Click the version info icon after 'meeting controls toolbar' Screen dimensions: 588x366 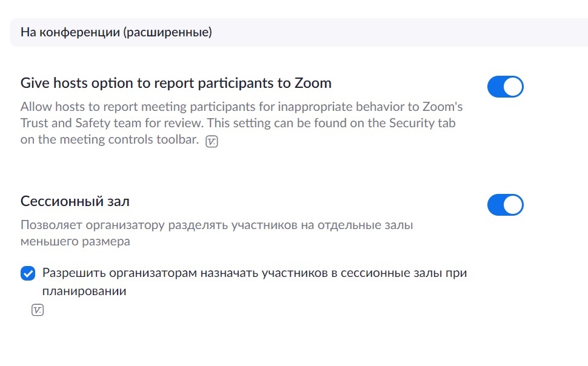click(212, 141)
